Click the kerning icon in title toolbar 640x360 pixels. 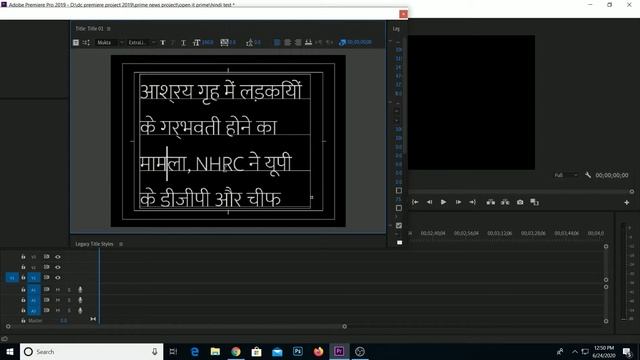[224, 42]
